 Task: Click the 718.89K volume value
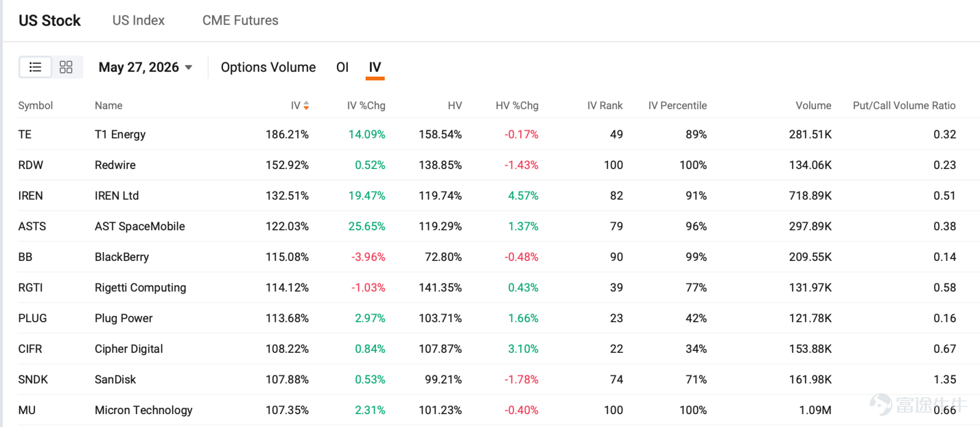(x=810, y=195)
